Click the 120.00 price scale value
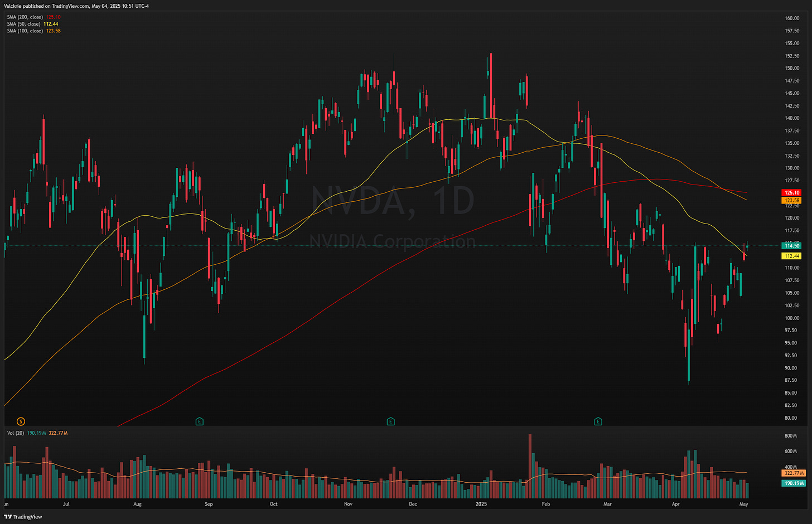The width and height of the screenshot is (812, 524). coord(792,218)
